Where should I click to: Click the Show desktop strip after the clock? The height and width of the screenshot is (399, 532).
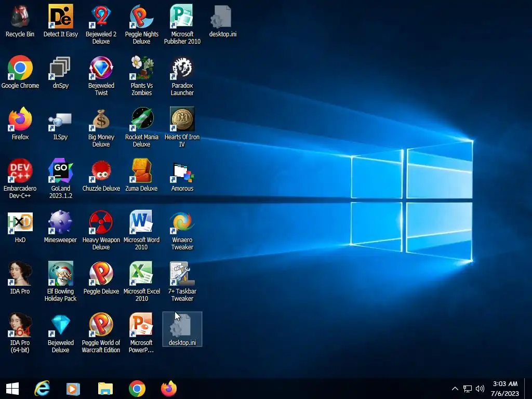(x=528, y=389)
